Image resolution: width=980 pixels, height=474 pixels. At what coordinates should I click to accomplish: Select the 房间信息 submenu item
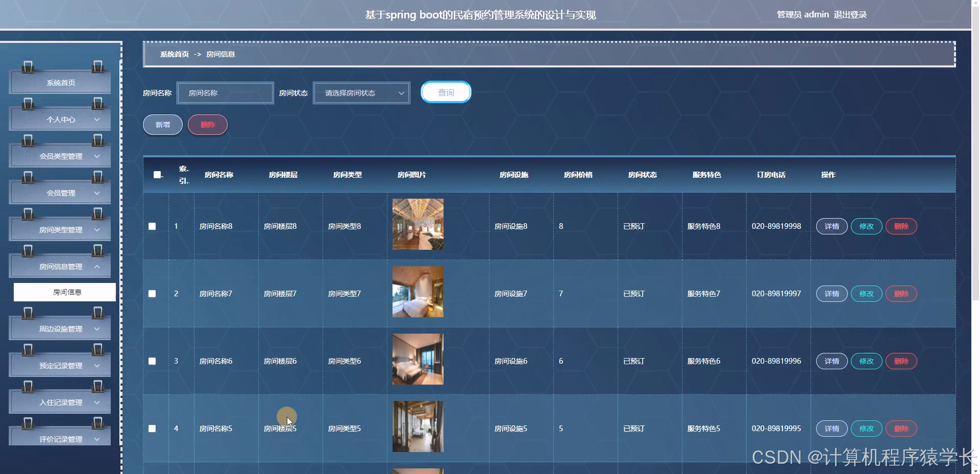pyautogui.click(x=65, y=292)
